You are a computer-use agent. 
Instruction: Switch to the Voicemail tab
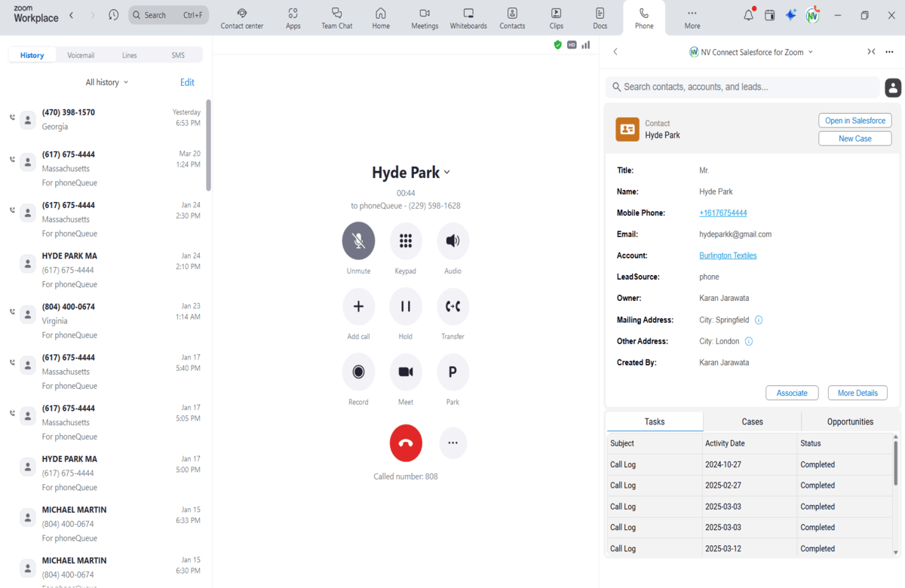coord(81,55)
